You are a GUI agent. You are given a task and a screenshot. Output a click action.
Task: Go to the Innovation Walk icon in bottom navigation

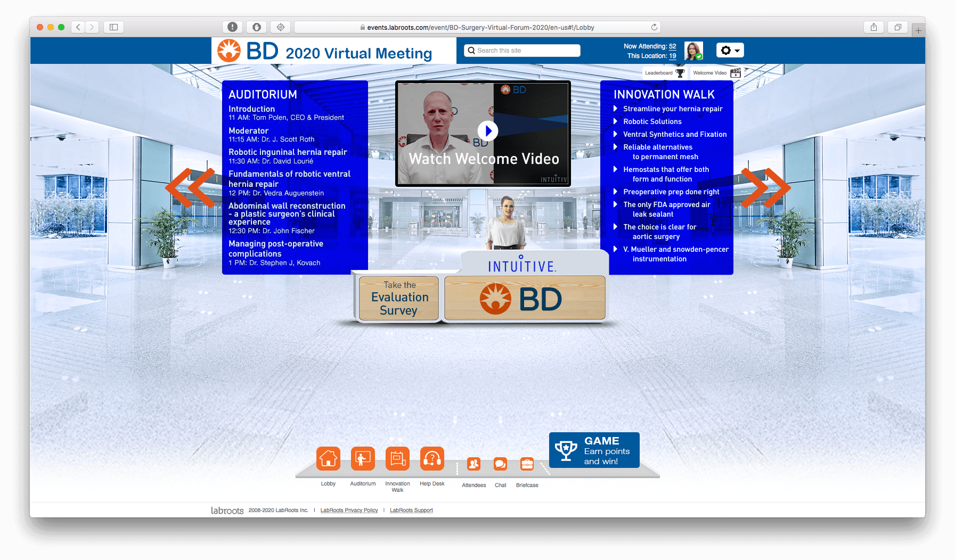[x=397, y=458]
